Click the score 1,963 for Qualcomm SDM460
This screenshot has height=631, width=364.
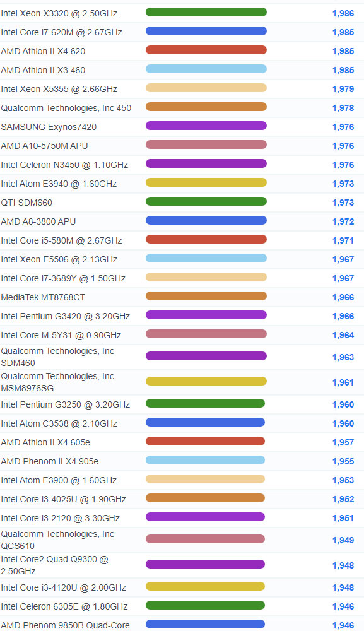click(x=343, y=357)
